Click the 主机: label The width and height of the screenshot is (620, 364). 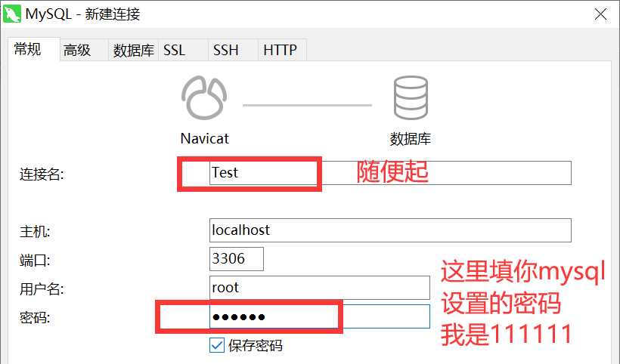(35, 231)
